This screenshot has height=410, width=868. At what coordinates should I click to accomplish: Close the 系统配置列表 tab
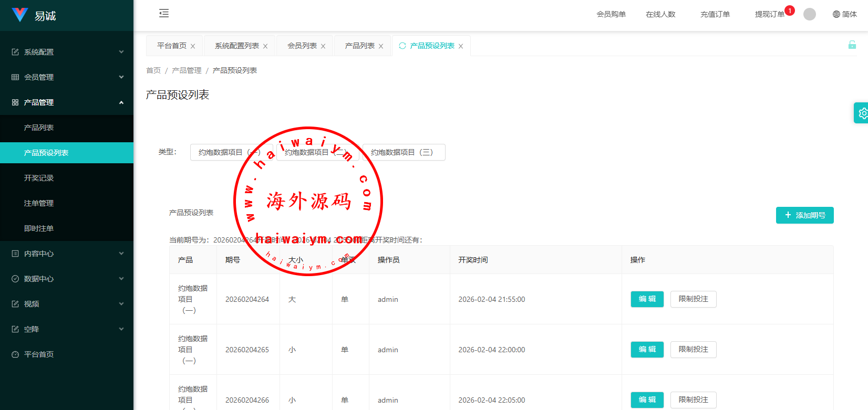(x=265, y=46)
